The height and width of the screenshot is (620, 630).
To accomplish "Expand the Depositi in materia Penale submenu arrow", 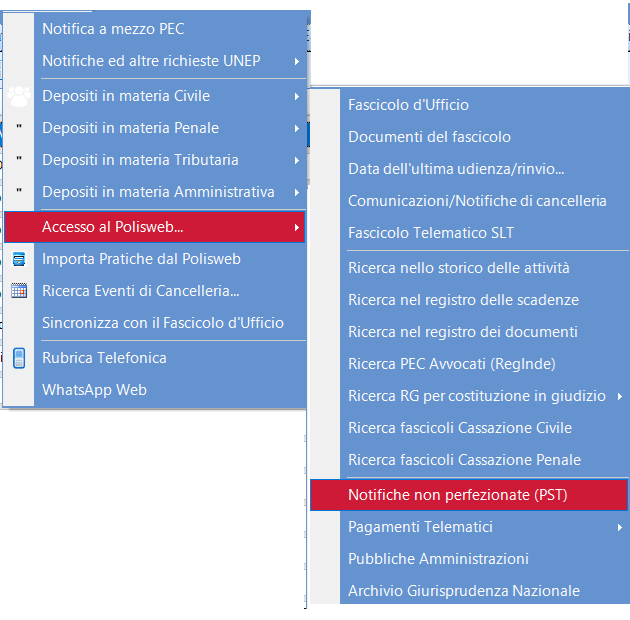I will pos(297,129).
